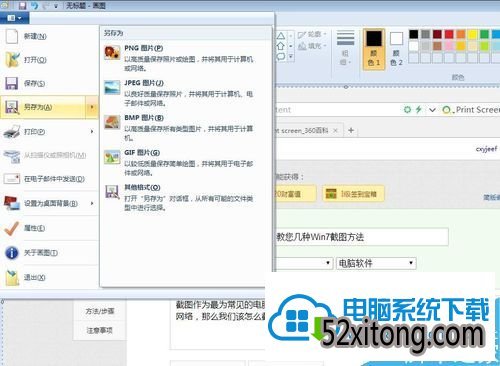Select the rounded callout shape in gallery
Viewport: 500px width, 366px height.
(x=281, y=57)
